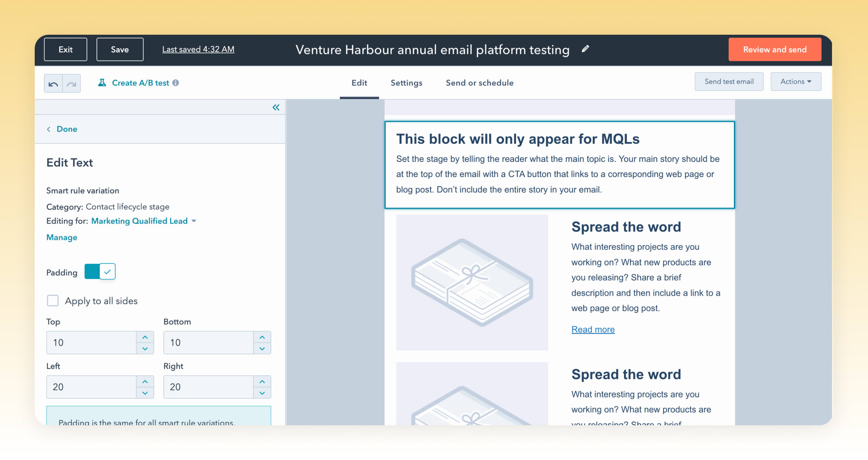The width and height of the screenshot is (868, 460).
Task: Increment Bottom padding with the up arrow
Action: click(262, 337)
